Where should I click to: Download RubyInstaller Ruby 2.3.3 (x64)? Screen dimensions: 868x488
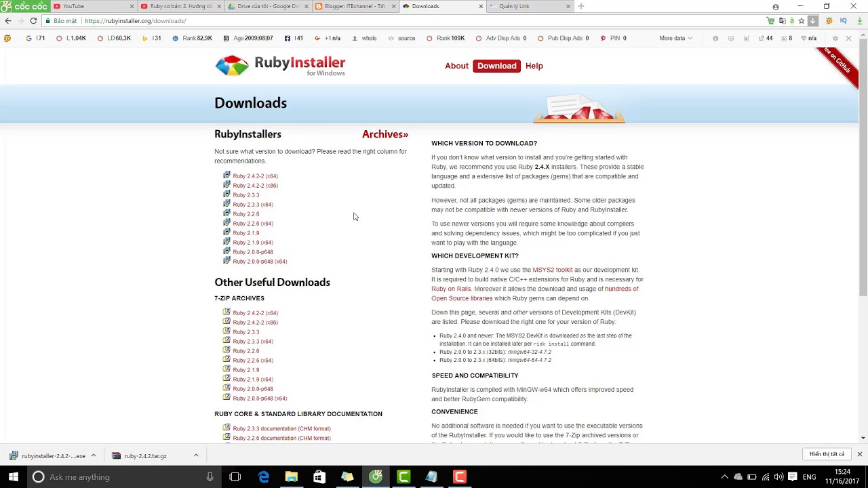pos(253,205)
